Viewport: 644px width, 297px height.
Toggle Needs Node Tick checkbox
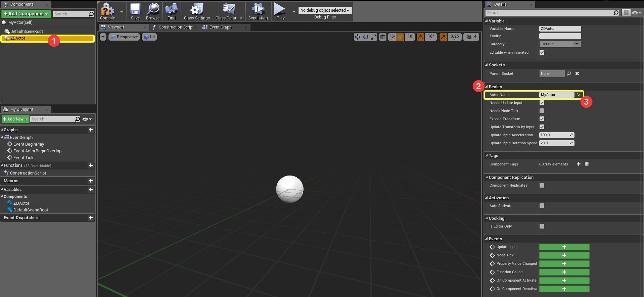542,111
